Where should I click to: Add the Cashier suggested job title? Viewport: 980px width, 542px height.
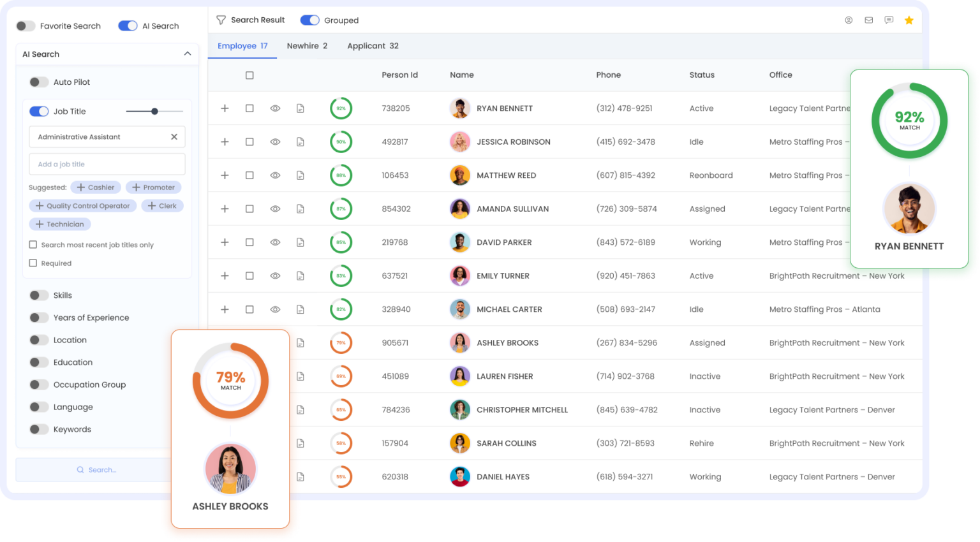click(x=96, y=187)
